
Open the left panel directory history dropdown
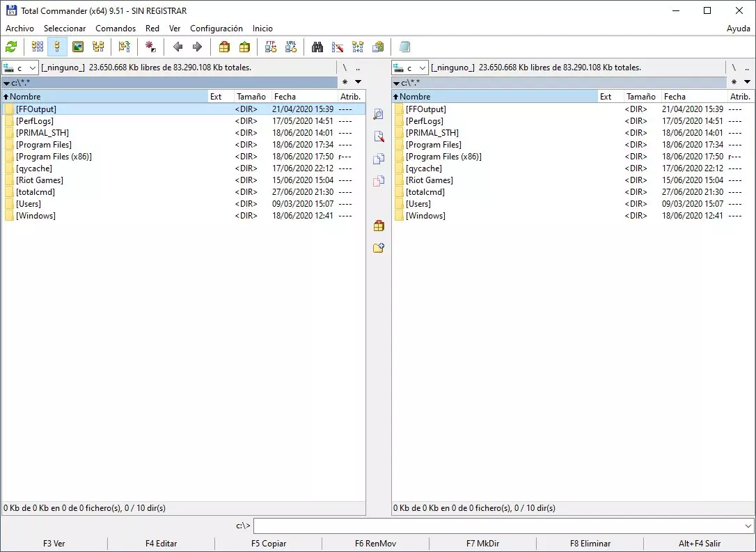click(357, 82)
